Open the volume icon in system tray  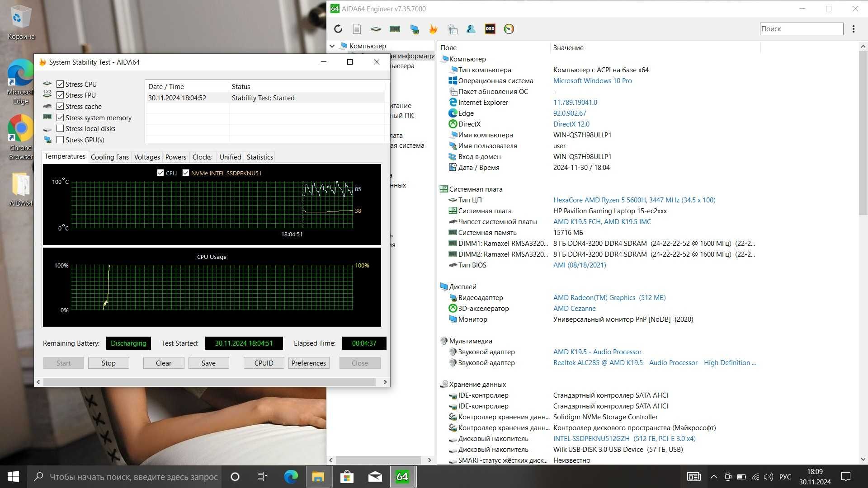[768, 477]
